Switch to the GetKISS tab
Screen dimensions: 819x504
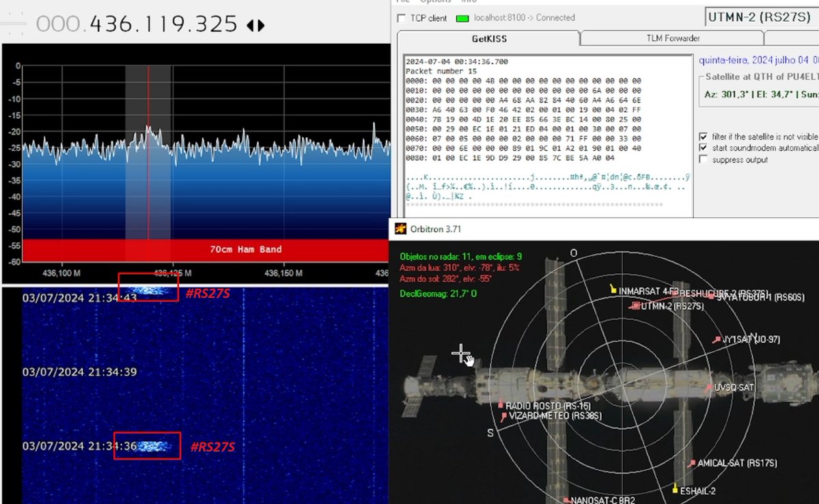tap(488, 38)
